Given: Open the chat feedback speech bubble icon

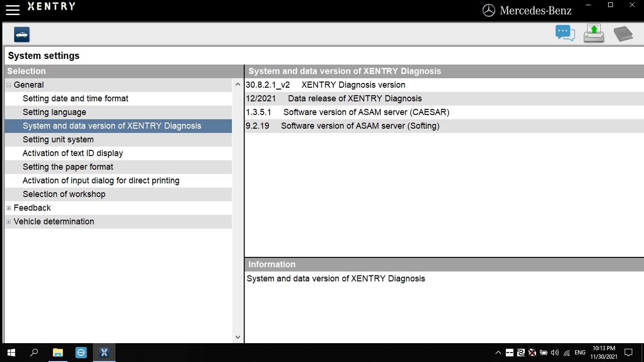Looking at the screenshot, I should tap(565, 33).
